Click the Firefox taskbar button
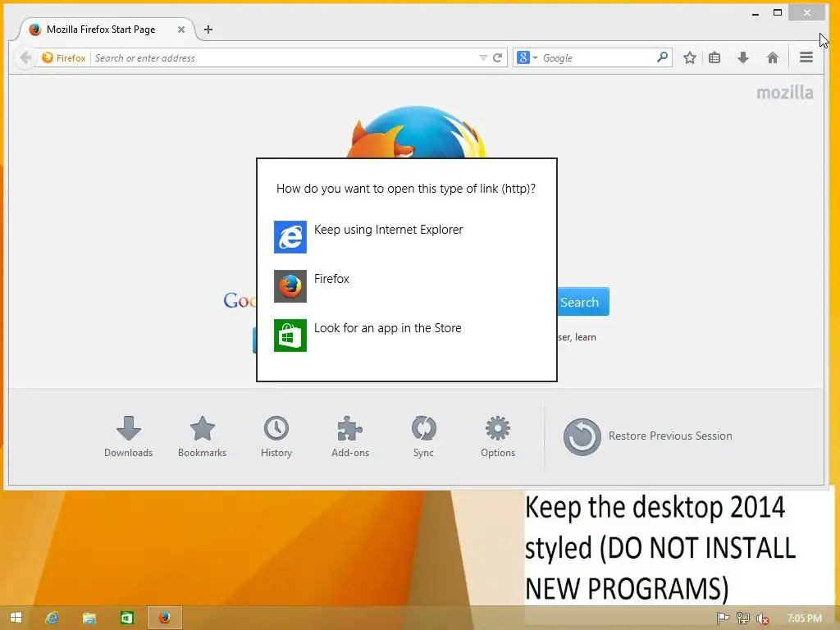Screen dimensions: 840x630 click(x=164, y=618)
